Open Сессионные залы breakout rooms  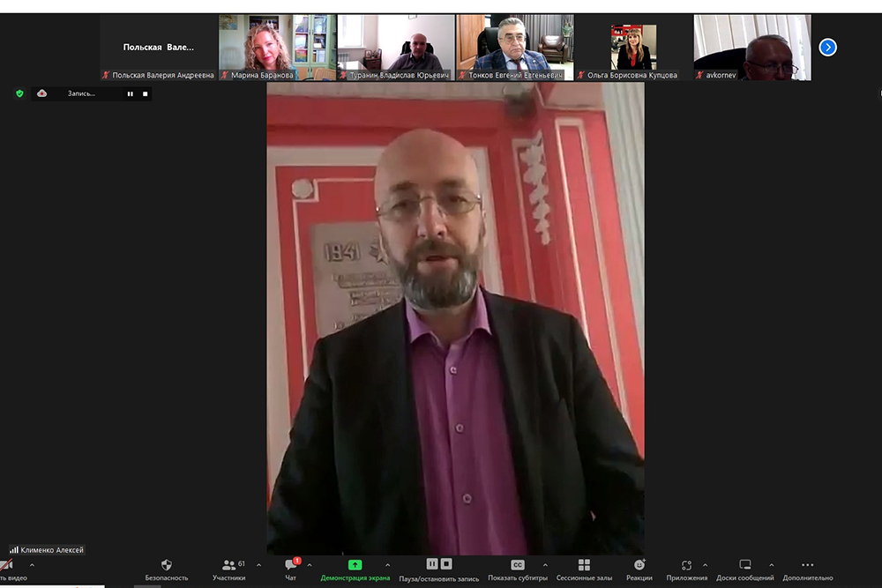[x=584, y=565]
